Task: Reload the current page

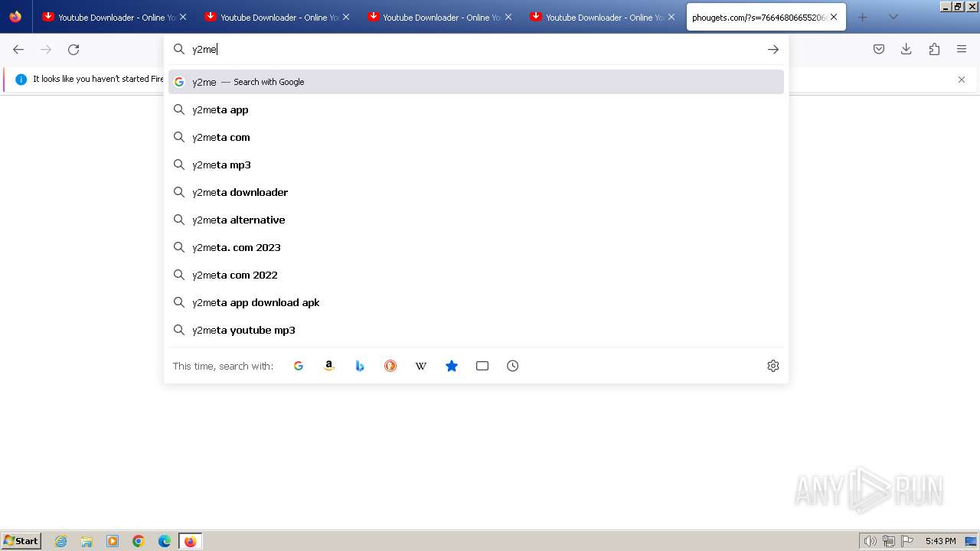Action: click(73, 49)
